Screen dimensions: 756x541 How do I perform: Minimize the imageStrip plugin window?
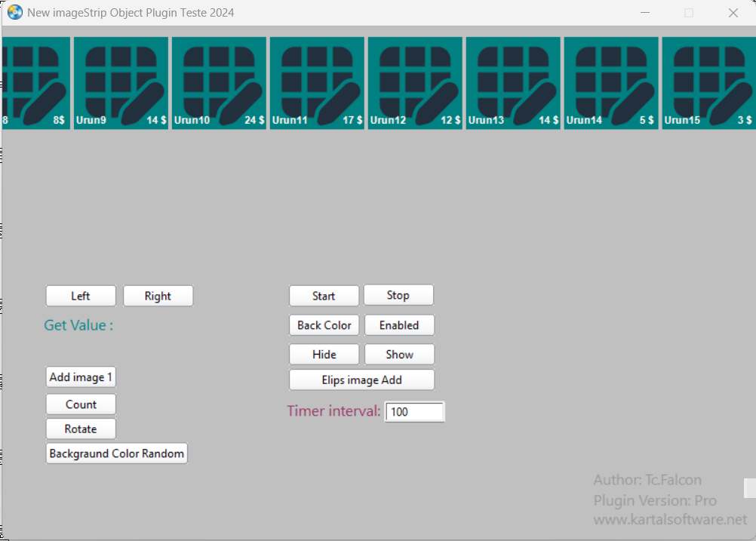[x=645, y=13]
